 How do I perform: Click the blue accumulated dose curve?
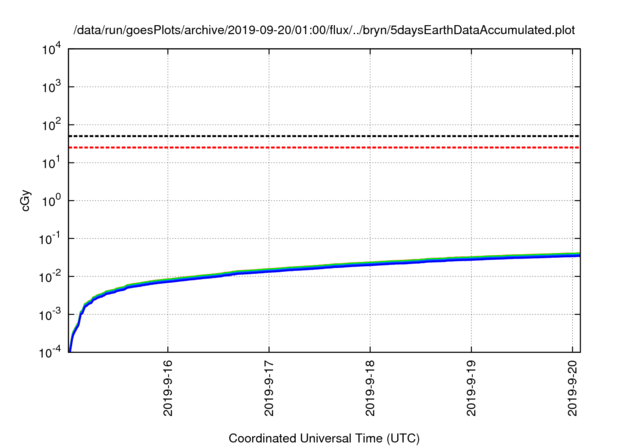[x=324, y=267]
